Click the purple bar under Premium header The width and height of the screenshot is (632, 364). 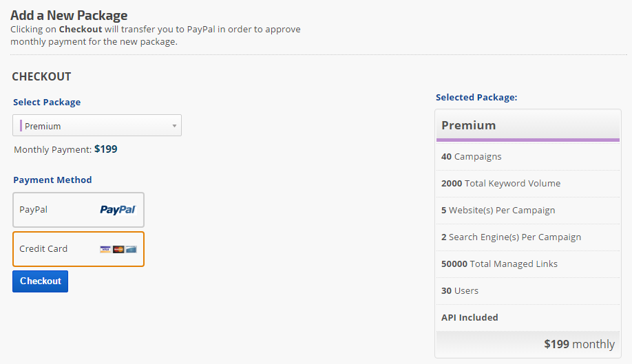[528, 140]
